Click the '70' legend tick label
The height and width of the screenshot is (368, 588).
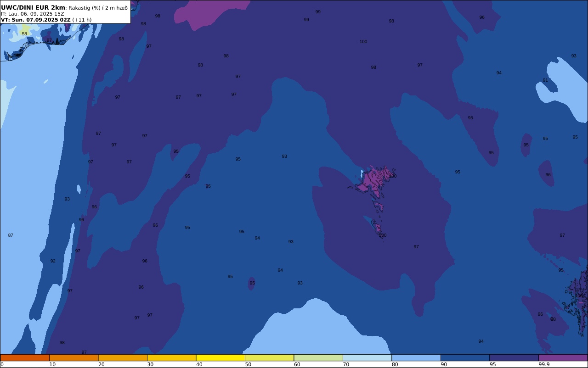pyautogui.click(x=346, y=364)
